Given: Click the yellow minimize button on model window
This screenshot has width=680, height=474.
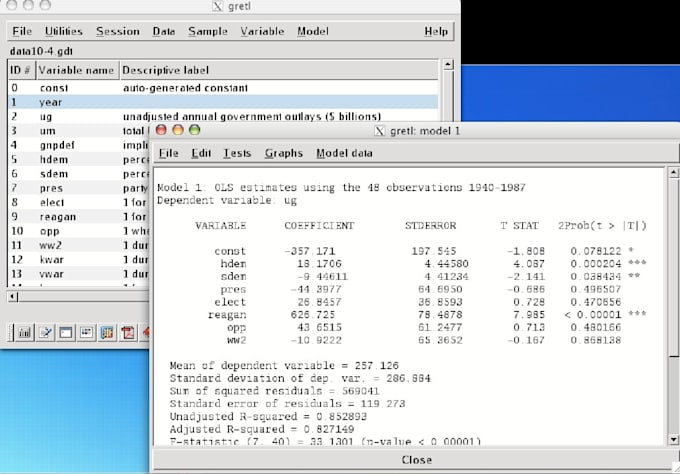Looking at the screenshot, I should pos(179,130).
